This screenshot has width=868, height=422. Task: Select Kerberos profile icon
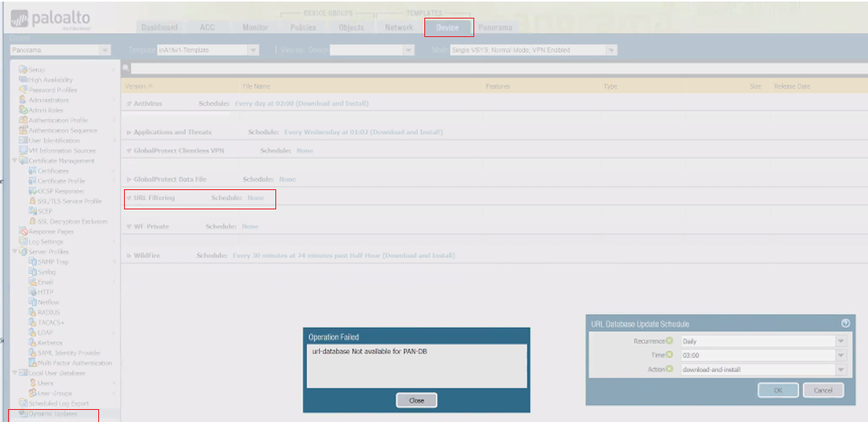click(32, 343)
